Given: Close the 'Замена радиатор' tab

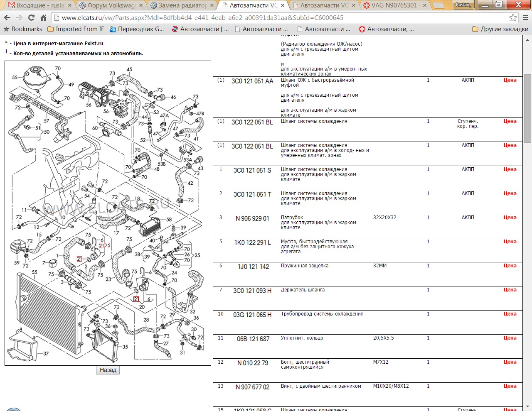Looking at the screenshot, I should (212, 5).
